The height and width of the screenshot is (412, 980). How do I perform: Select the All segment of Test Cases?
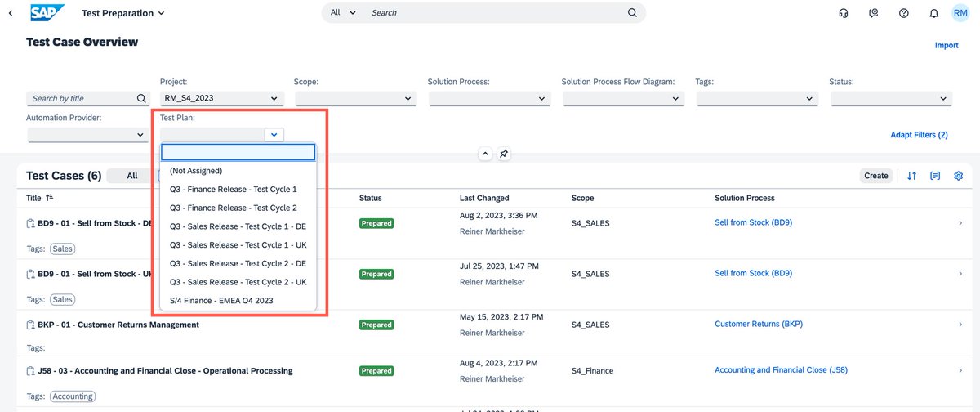[131, 175]
